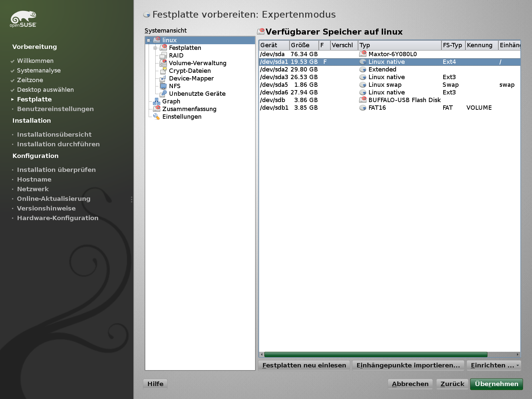This screenshot has height=399, width=532.
Task: Click the NFS monitor icon
Action: click(x=163, y=86)
